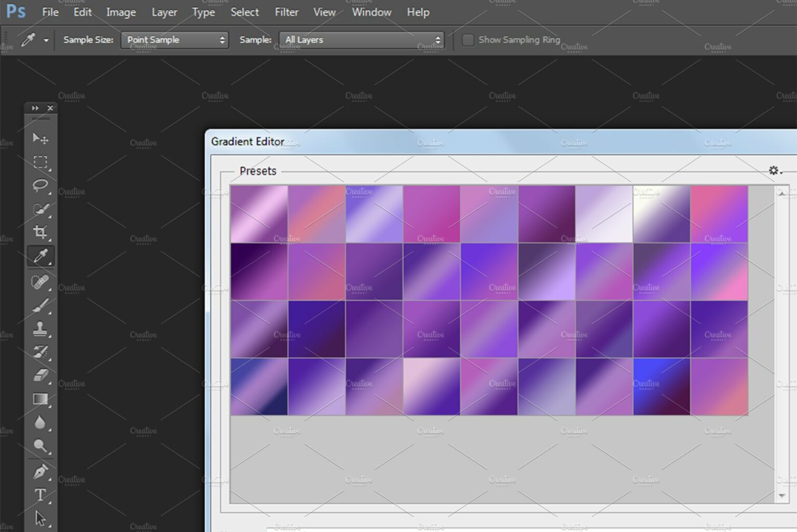The height and width of the screenshot is (532, 797).
Task: Open the Select menu
Action: click(x=244, y=12)
